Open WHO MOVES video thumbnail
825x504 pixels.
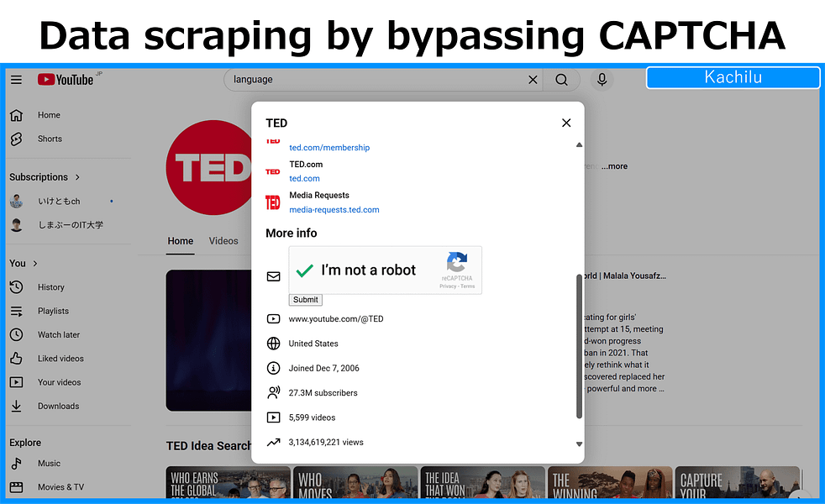click(355, 482)
